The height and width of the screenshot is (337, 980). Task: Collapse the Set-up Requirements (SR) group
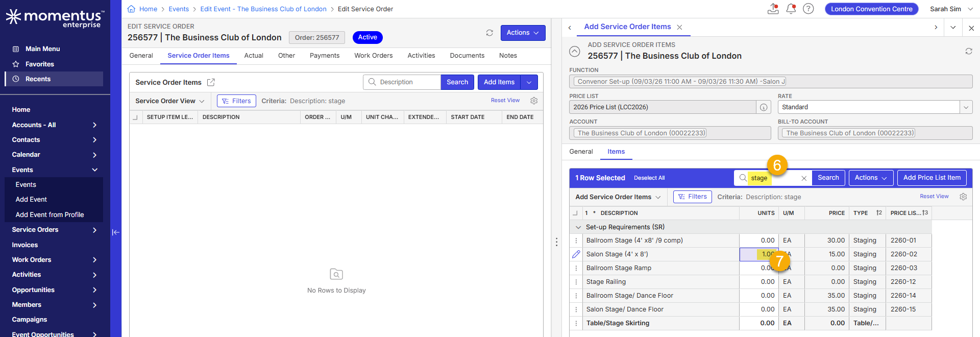click(x=578, y=227)
